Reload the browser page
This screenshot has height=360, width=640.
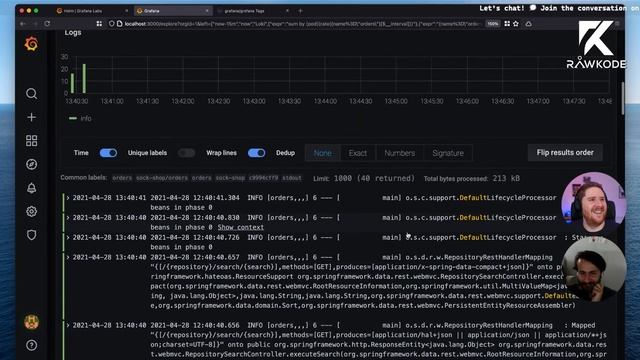(47, 24)
